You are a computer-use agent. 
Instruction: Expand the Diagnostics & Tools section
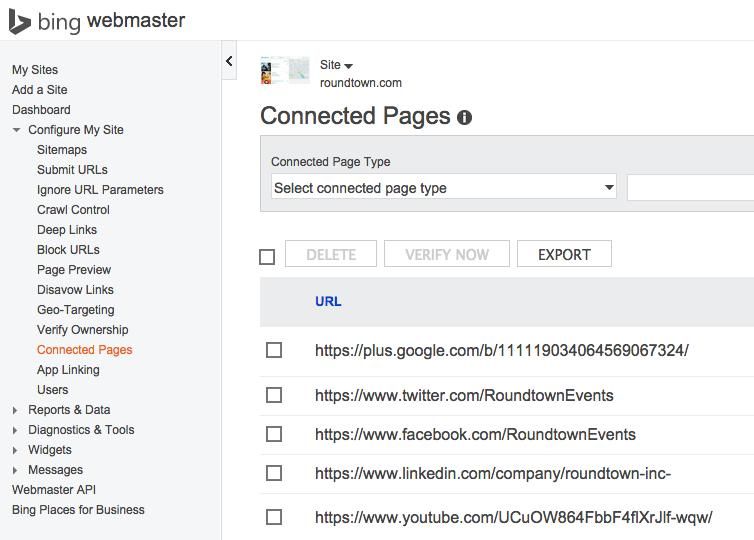click(x=15, y=430)
